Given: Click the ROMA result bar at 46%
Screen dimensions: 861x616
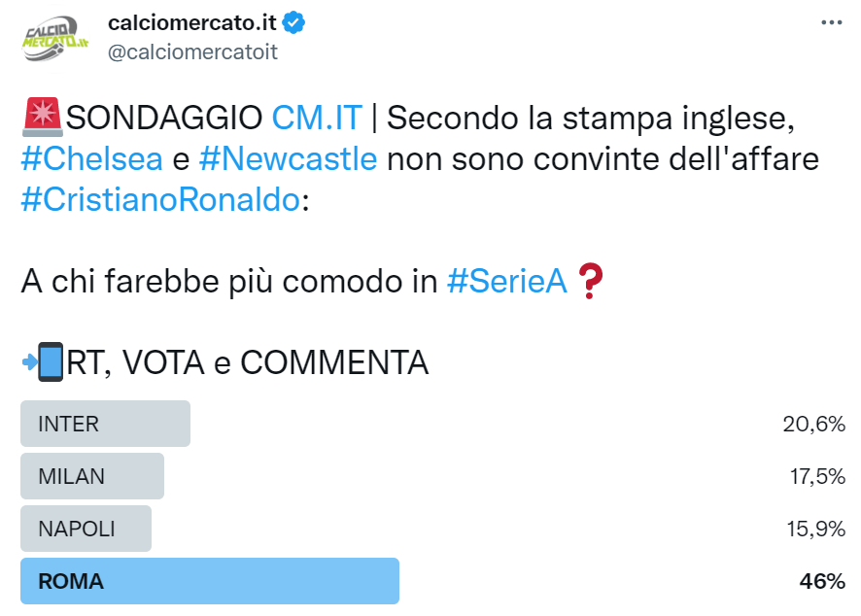Looking at the screenshot, I should [x=209, y=581].
